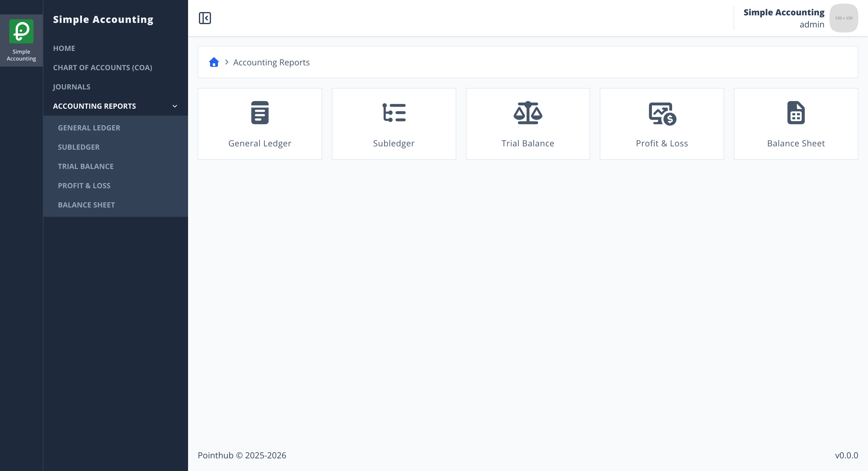The image size is (868, 471).
Task: Click the Accounting Reports breadcrumb text
Action: (271, 62)
